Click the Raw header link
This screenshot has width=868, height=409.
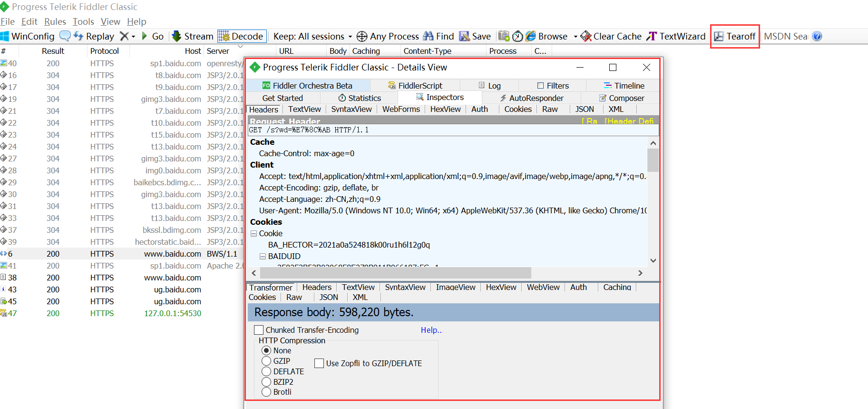pos(590,121)
